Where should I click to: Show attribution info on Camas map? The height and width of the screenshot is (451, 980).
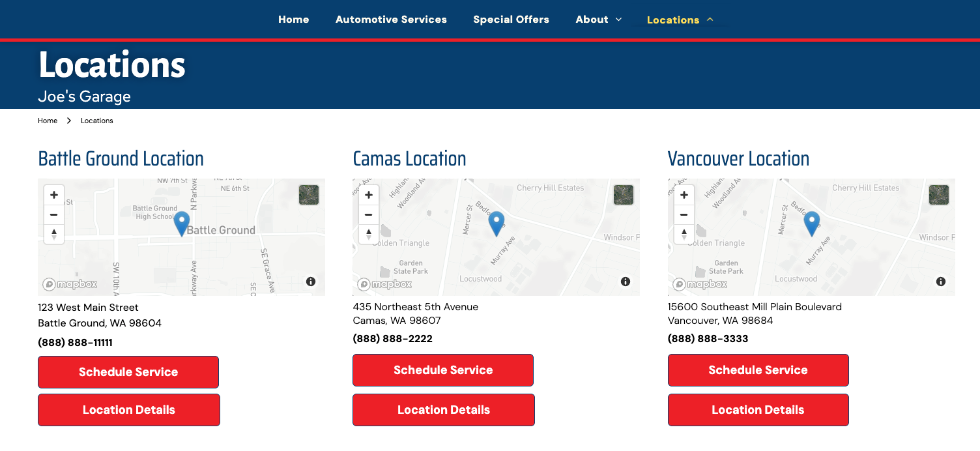tap(626, 282)
